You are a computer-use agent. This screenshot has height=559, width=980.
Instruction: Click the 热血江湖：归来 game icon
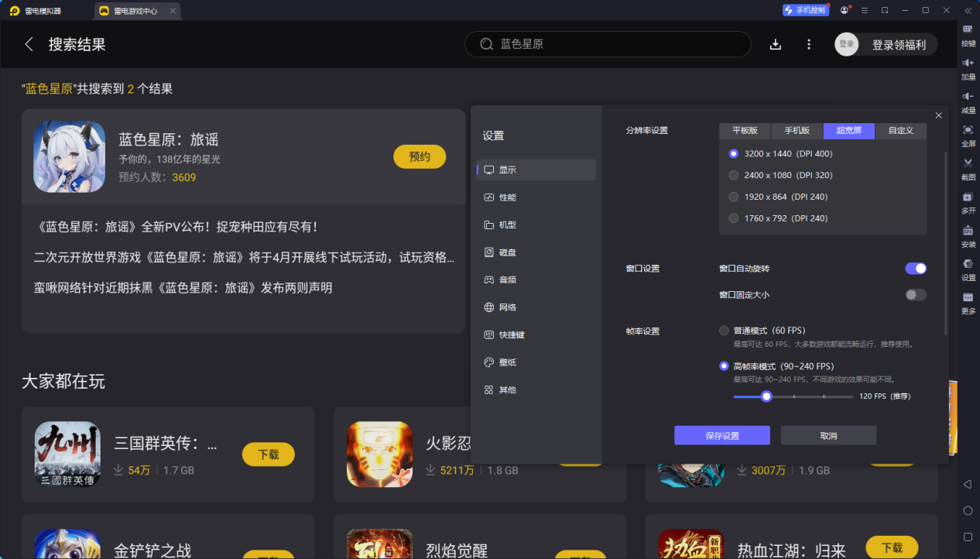click(690, 544)
